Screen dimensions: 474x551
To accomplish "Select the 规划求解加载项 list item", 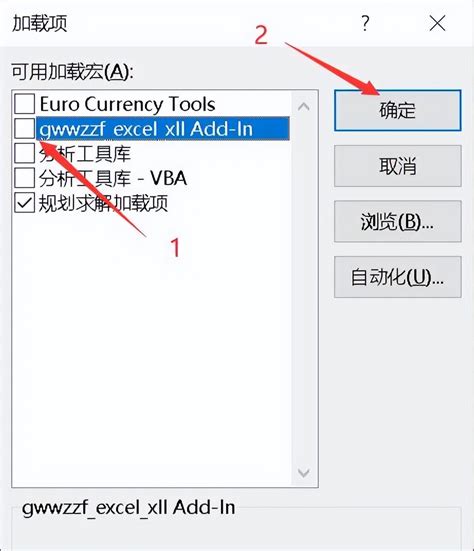I will [x=103, y=203].
